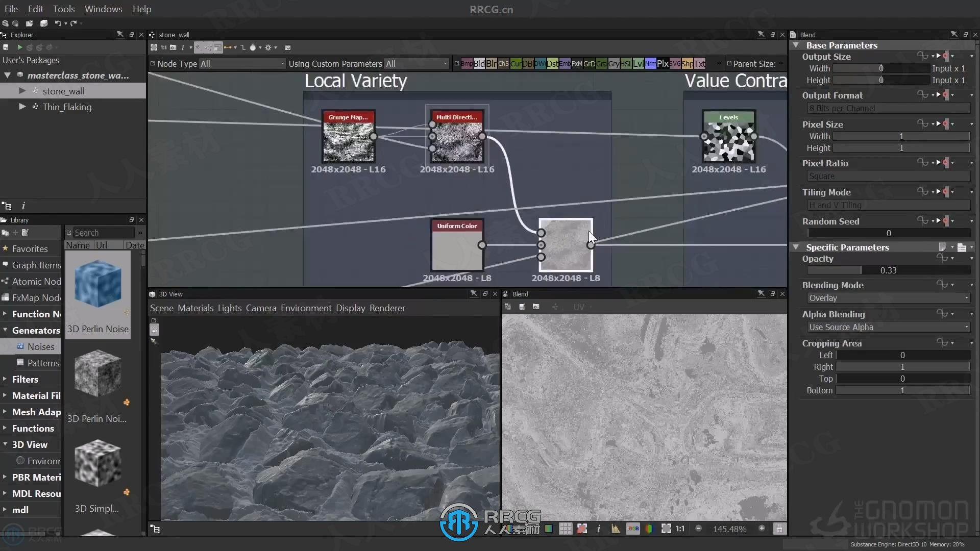The height and width of the screenshot is (551, 980).
Task: Click the UV mapping icon in 3D View
Action: (x=579, y=307)
